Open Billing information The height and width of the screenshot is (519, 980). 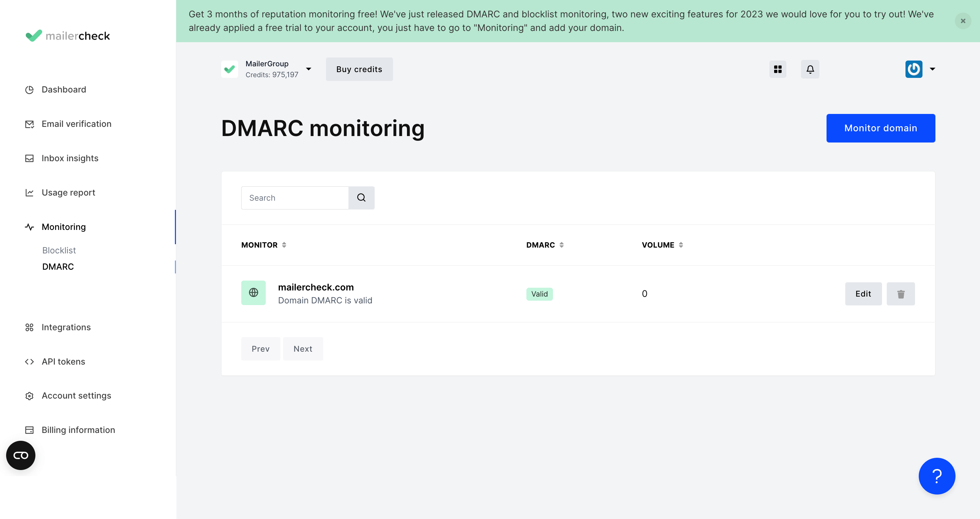point(78,430)
